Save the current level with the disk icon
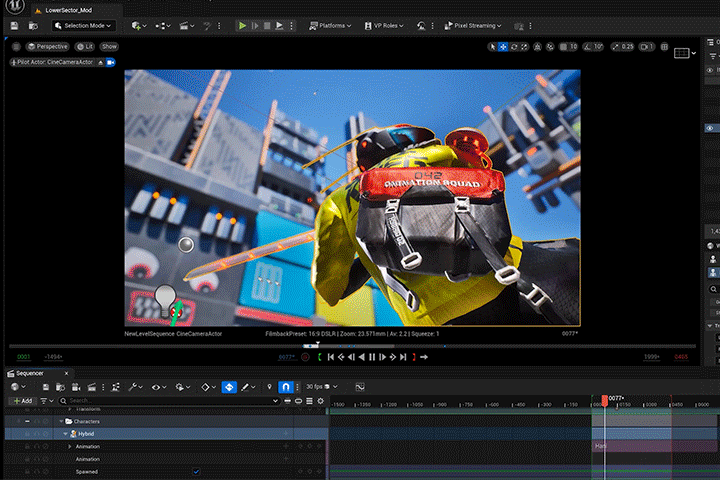720x480 pixels. 14,26
